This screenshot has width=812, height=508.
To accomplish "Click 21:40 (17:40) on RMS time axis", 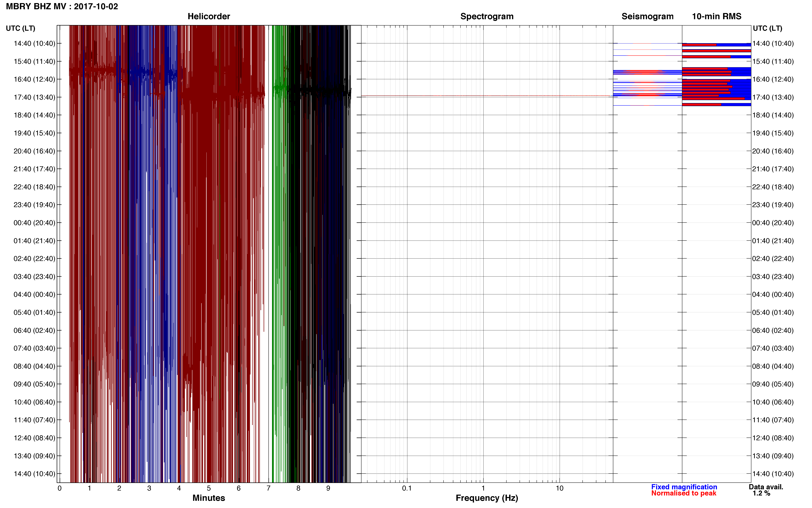I will (773, 169).
